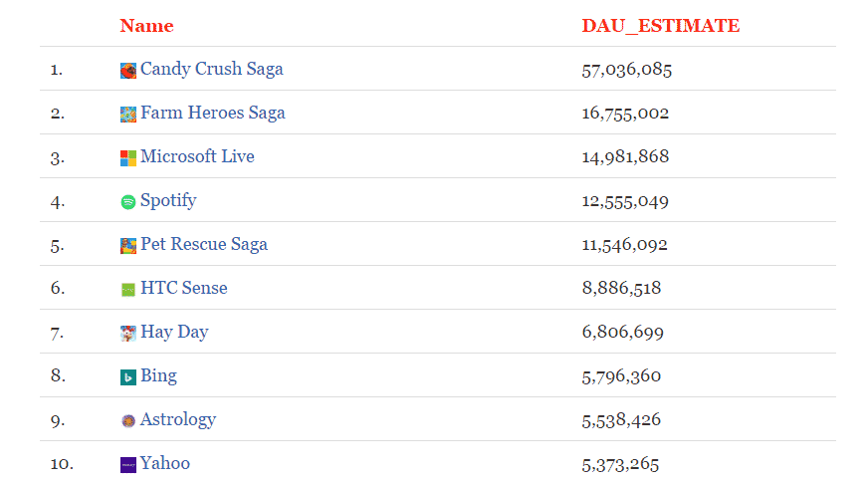Viewport: 868px width, 484px height.
Task: Open the Spotify app link
Action: 168,201
